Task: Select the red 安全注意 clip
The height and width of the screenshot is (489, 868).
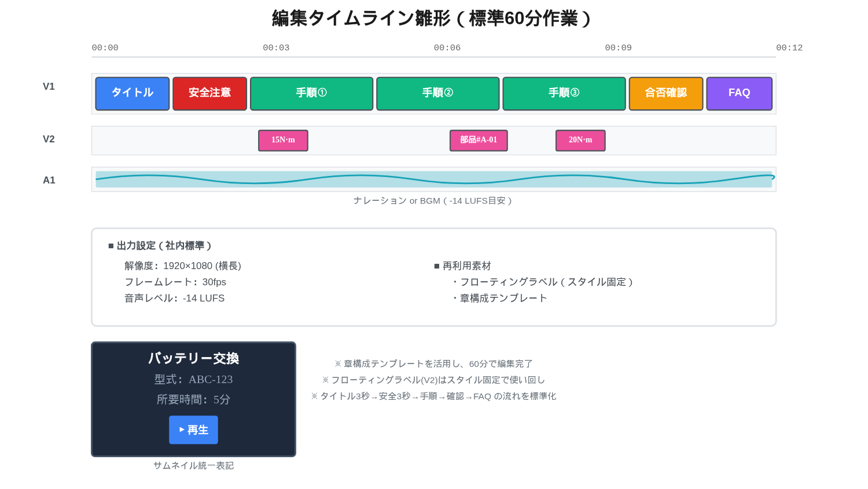Action: coord(209,93)
